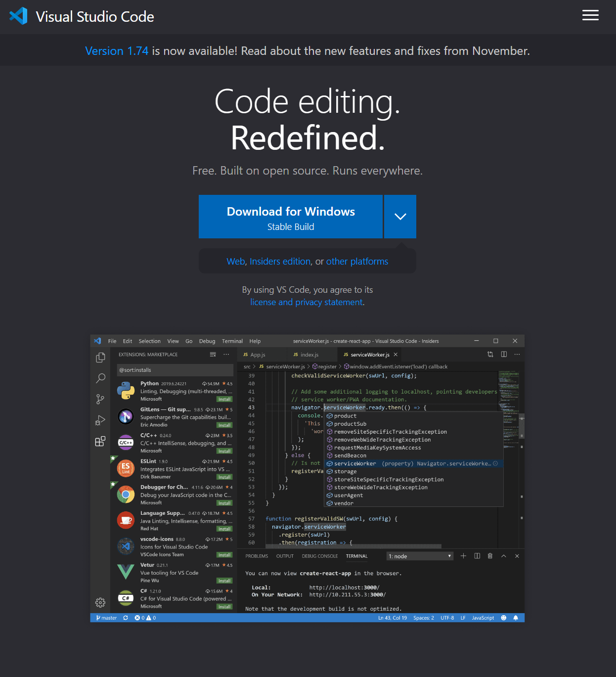Switch to the PROBLEMS panel tab
The image size is (616, 677).
pyautogui.click(x=257, y=556)
